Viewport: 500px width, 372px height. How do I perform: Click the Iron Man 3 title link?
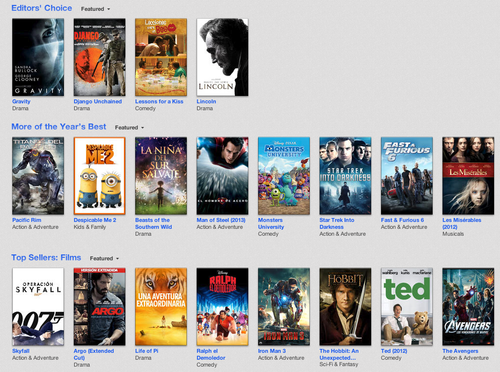click(x=272, y=351)
